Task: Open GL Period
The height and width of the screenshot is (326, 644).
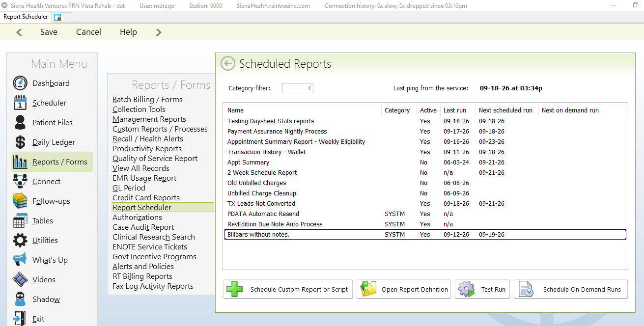Action: 129,188
